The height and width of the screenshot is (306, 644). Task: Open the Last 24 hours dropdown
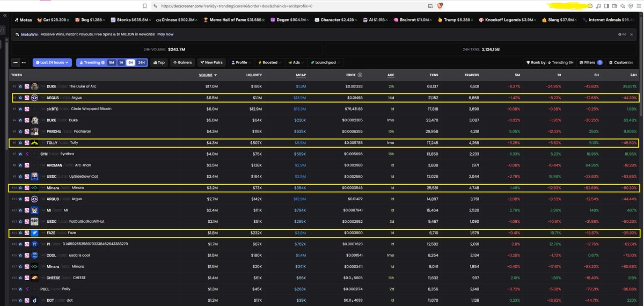point(52,62)
